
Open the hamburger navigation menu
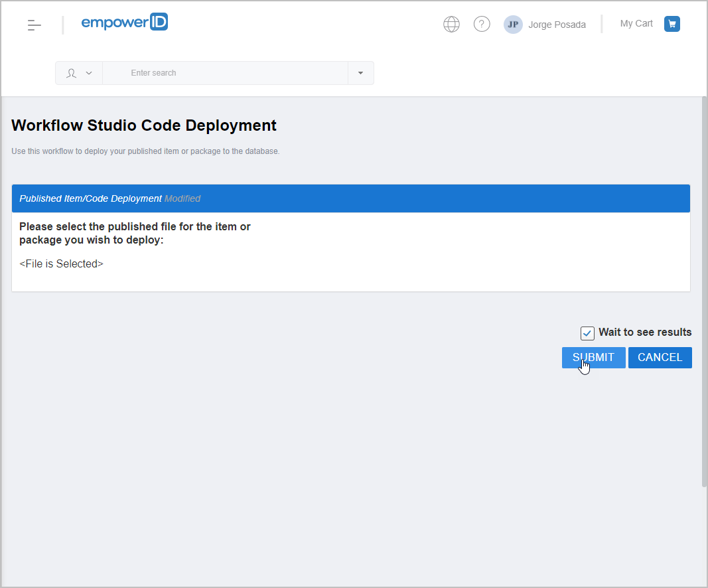click(x=35, y=25)
